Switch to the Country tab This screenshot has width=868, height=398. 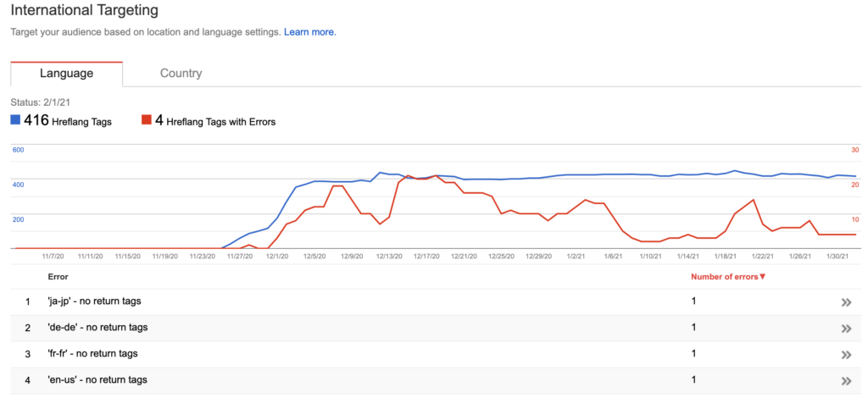(x=181, y=74)
